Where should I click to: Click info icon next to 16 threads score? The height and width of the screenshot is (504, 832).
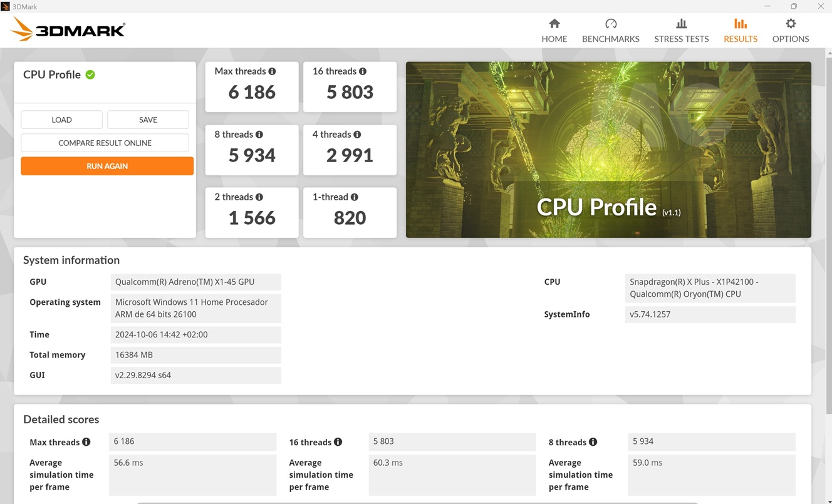tap(363, 71)
